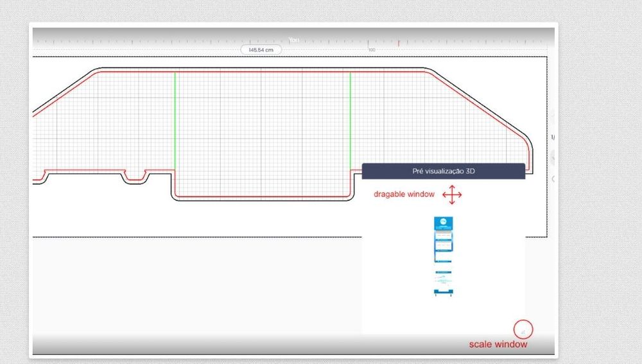642x364 pixels.
Task: Click the lowest faded circle at right edge
Action: point(553,179)
